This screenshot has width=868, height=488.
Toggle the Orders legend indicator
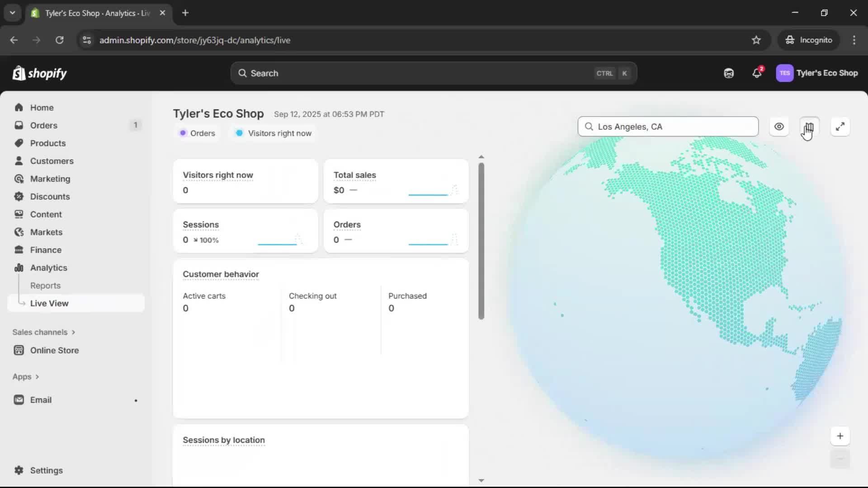(198, 133)
